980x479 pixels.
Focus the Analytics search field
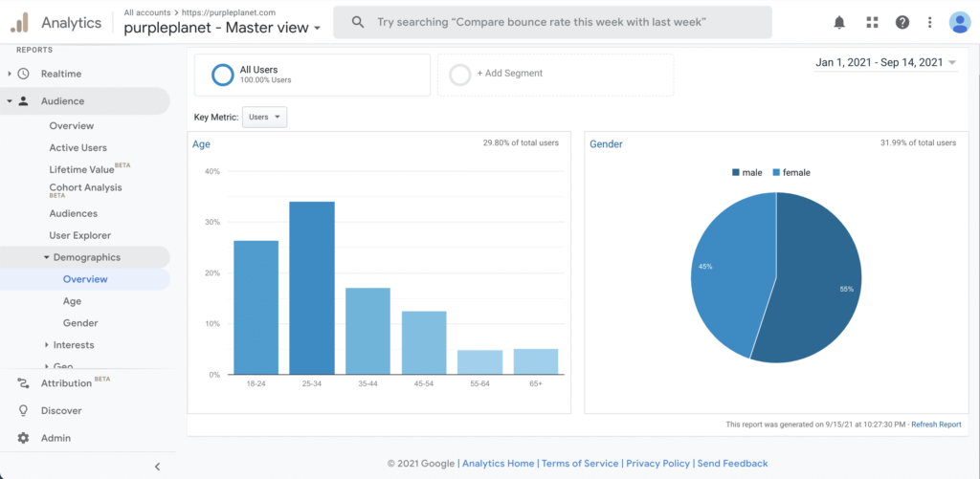point(552,23)
